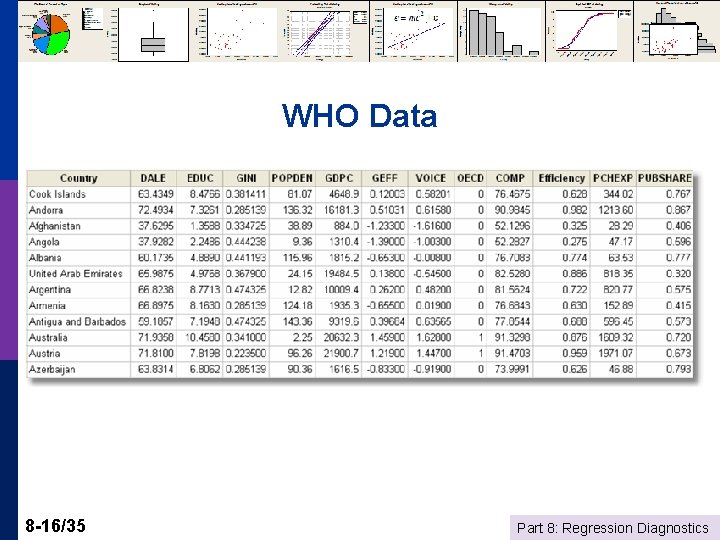Click POPDEN value 115.96 for Albania
720x540 pixels.
click(x=298, y=258)
